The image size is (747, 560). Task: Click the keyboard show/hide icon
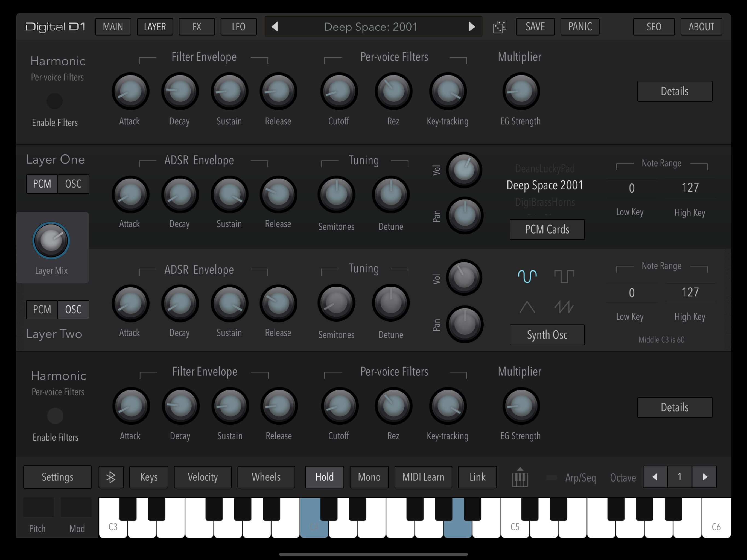pos(520,477)
